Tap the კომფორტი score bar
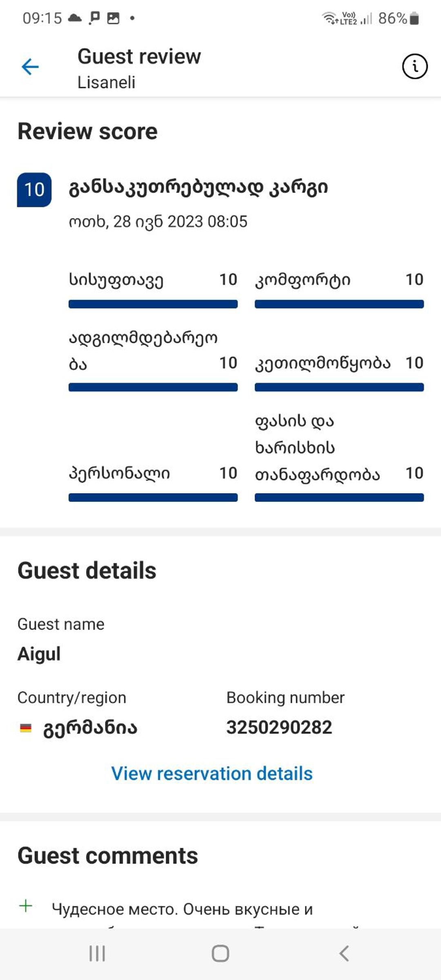This screenshot has height=980, width=441. coord(339,304)
